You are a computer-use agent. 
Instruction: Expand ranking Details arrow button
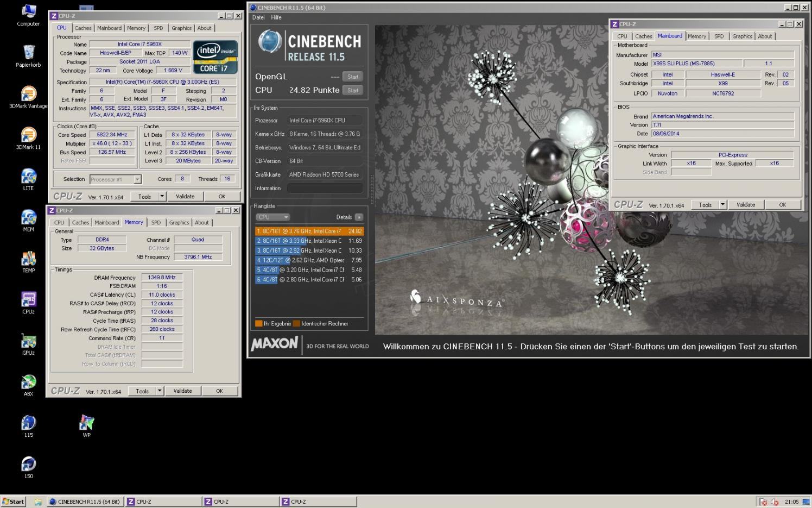[359, 217]
